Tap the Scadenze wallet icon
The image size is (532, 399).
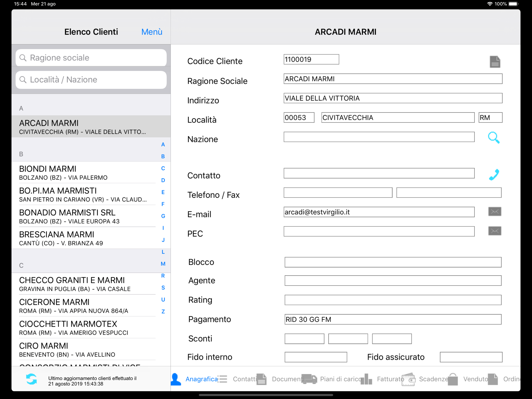[408, 379]
